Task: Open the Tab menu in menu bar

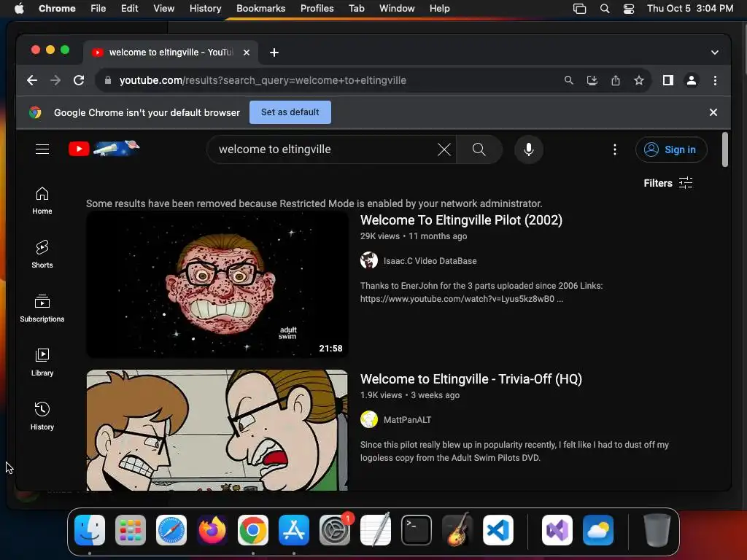Action: tap(356, 9)
